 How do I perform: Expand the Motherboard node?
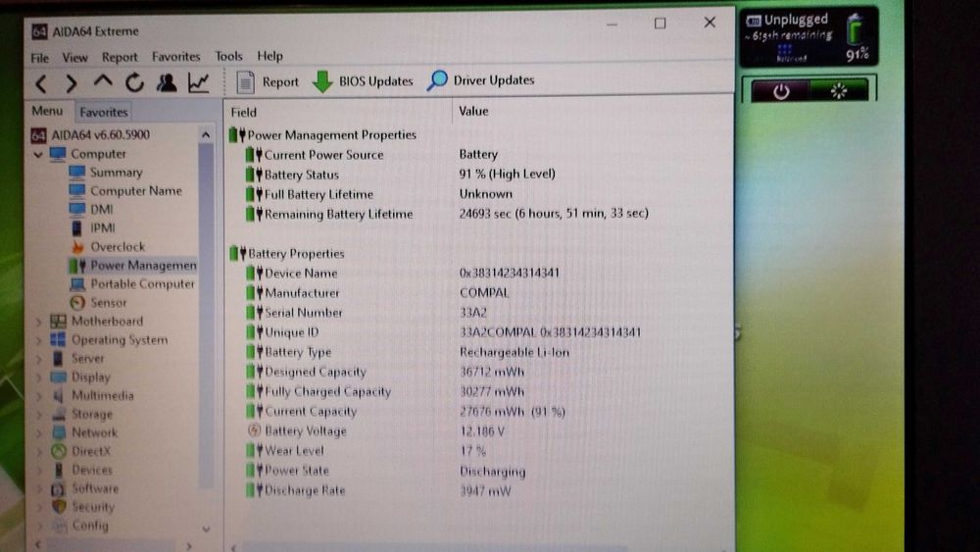pos(39,322)
